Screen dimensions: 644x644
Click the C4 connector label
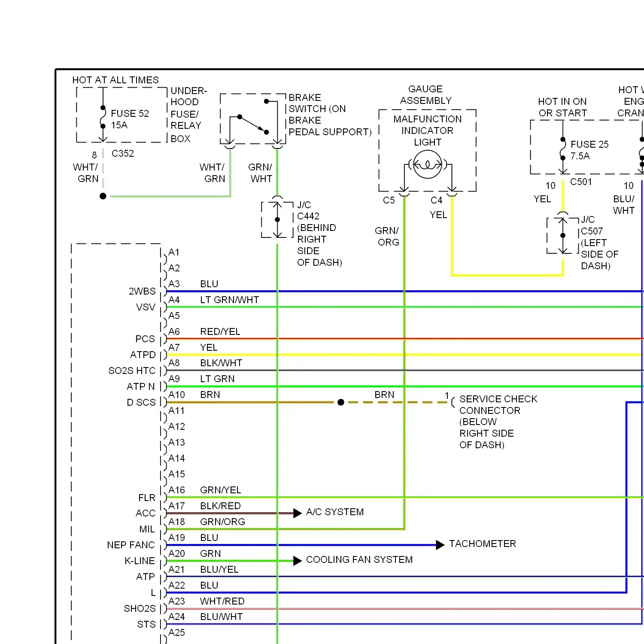point(437,200)
